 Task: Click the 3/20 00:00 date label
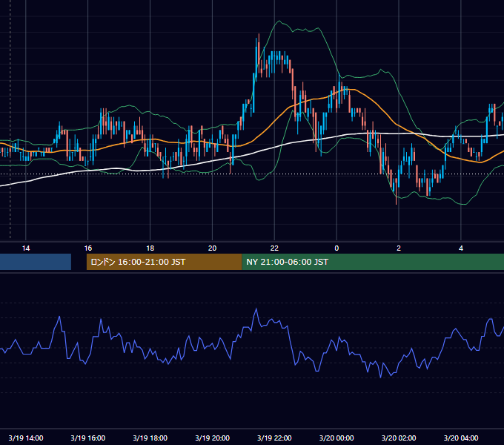pos(336,438)
